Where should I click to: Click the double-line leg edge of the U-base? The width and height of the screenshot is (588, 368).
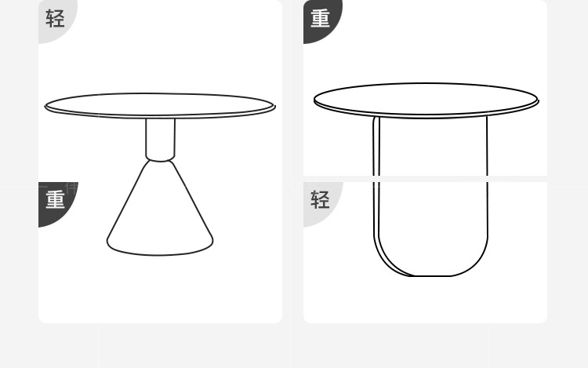click(x=376, y=177)
